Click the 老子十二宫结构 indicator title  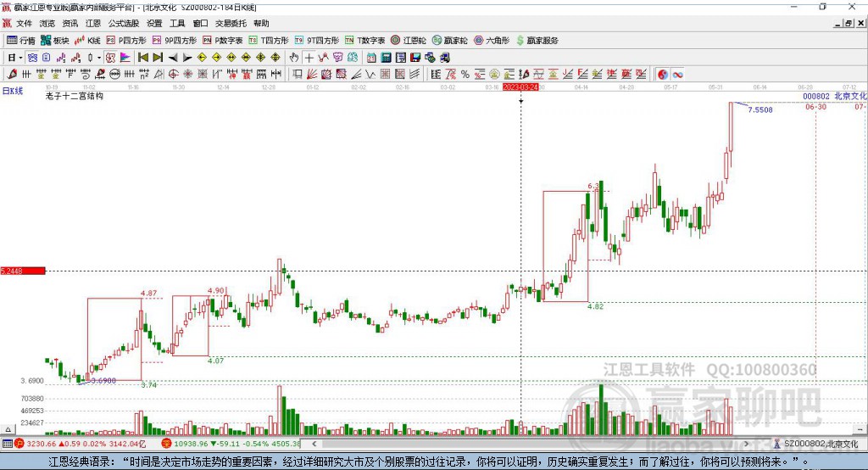tap(75, 96)
